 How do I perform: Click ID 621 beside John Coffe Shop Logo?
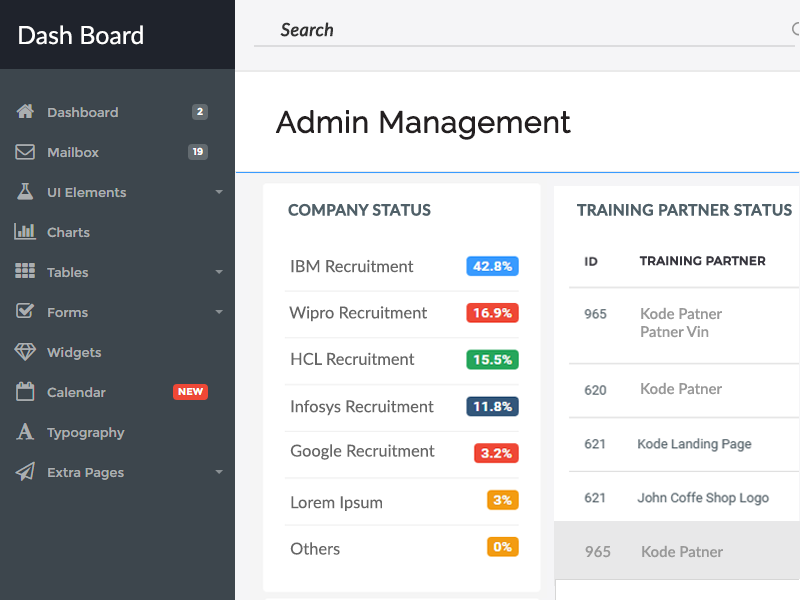point(595,497)
